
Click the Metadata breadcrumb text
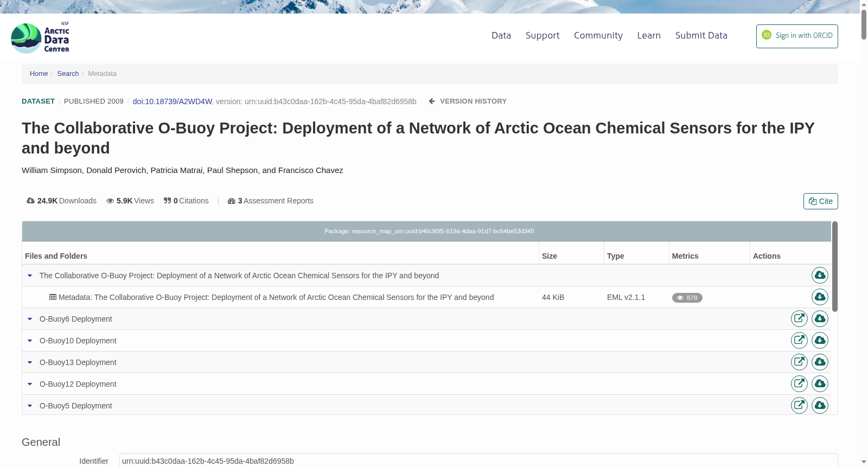click(102, 74)
